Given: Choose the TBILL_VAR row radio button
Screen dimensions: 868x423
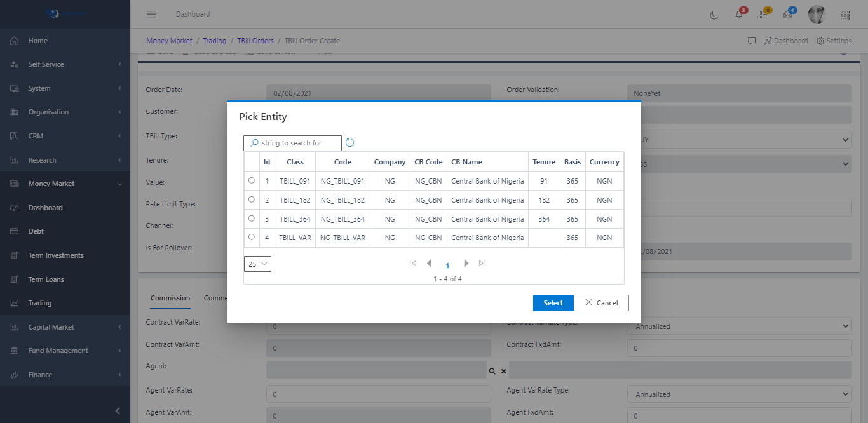Looking at the screenshot, I should click(252, 237).
